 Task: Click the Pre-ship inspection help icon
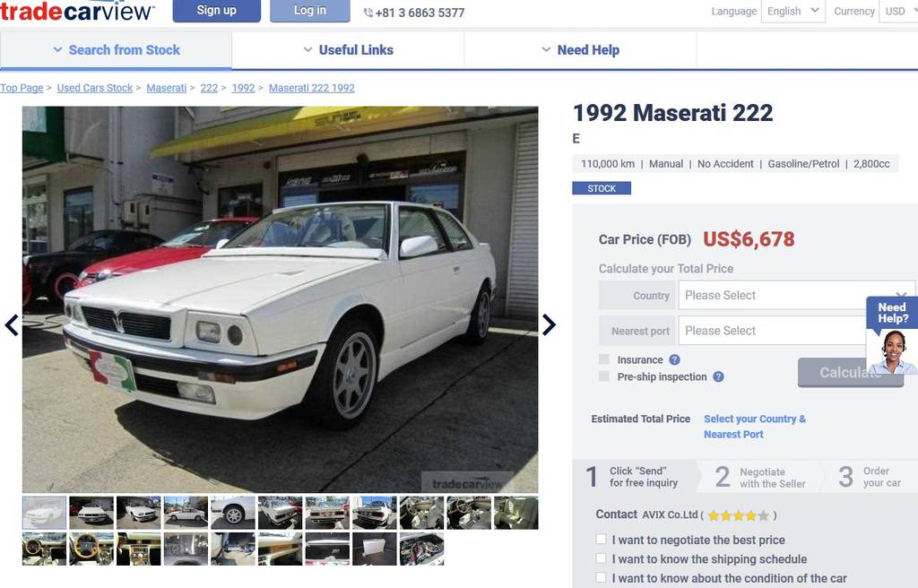[x=718, y=376]
